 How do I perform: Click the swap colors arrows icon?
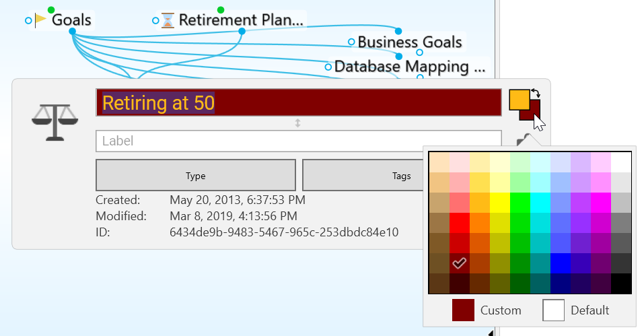click(536, 93)
